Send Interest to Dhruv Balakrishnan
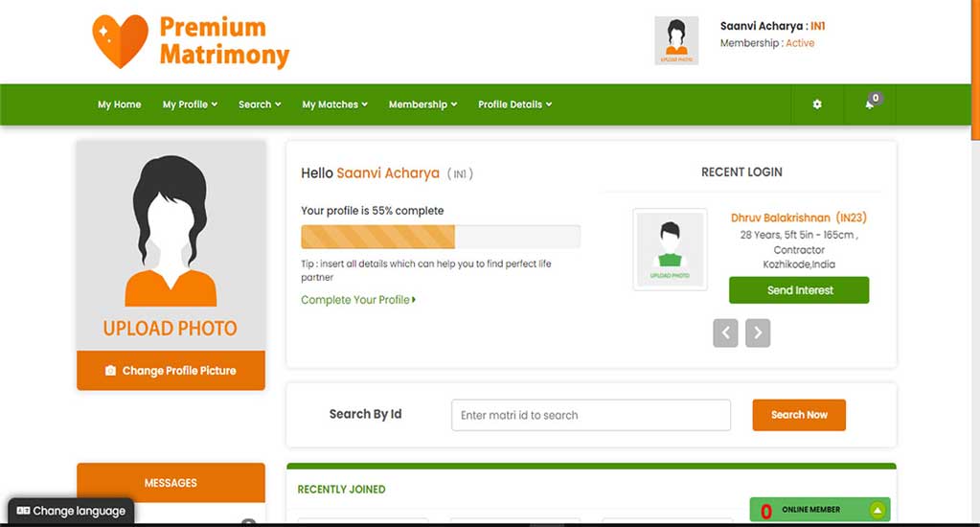 (x=799, y=290)
